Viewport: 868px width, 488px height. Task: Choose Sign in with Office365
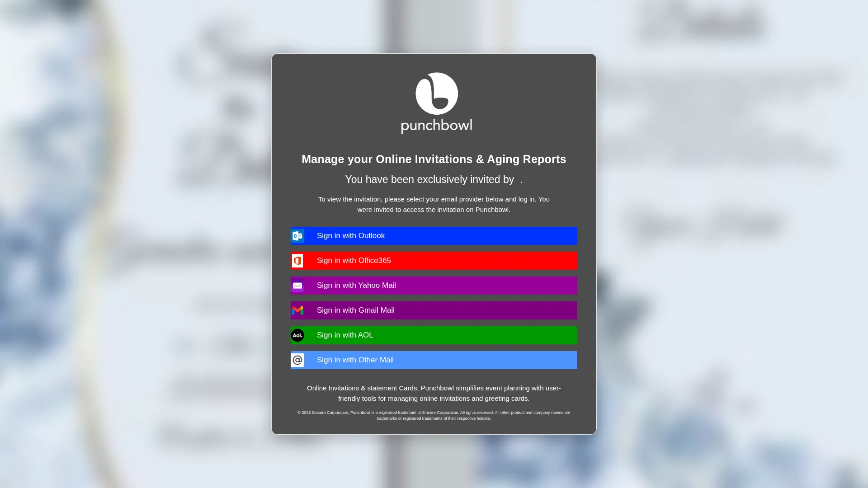(434, 261)
